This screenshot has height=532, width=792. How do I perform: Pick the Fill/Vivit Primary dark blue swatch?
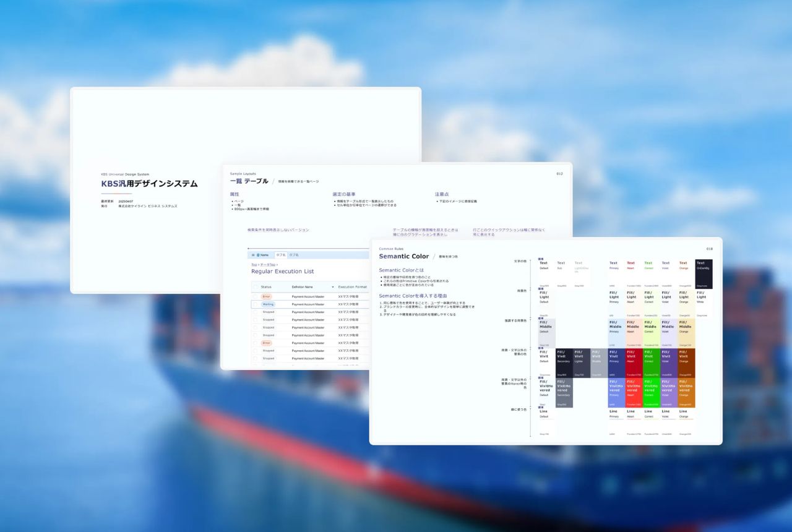(x=616, y=363)
